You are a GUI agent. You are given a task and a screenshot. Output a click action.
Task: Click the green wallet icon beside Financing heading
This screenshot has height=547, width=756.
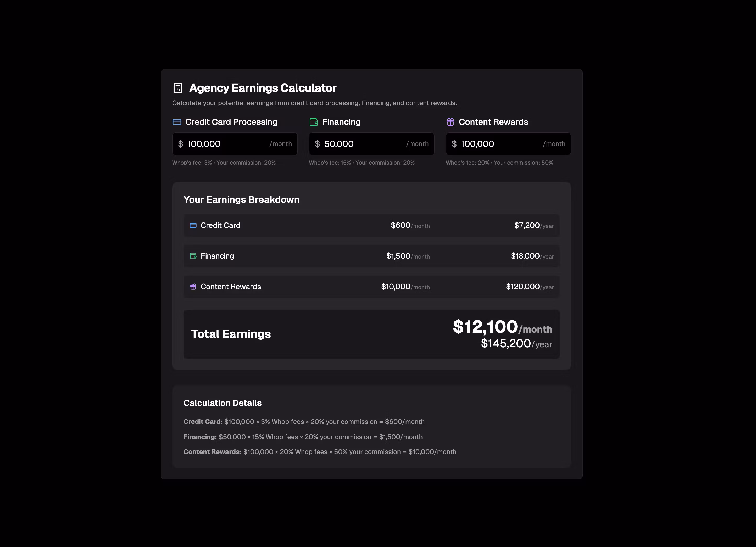(313, 122)
